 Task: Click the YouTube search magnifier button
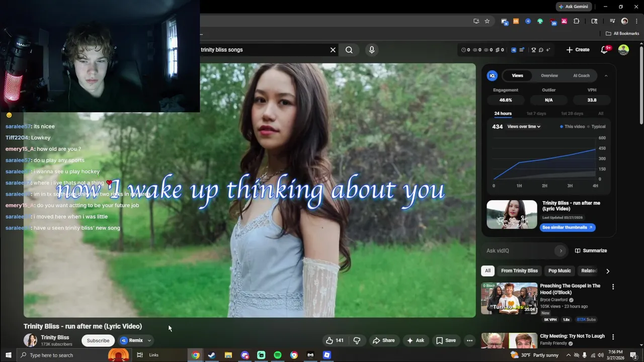tap(349, 50)
